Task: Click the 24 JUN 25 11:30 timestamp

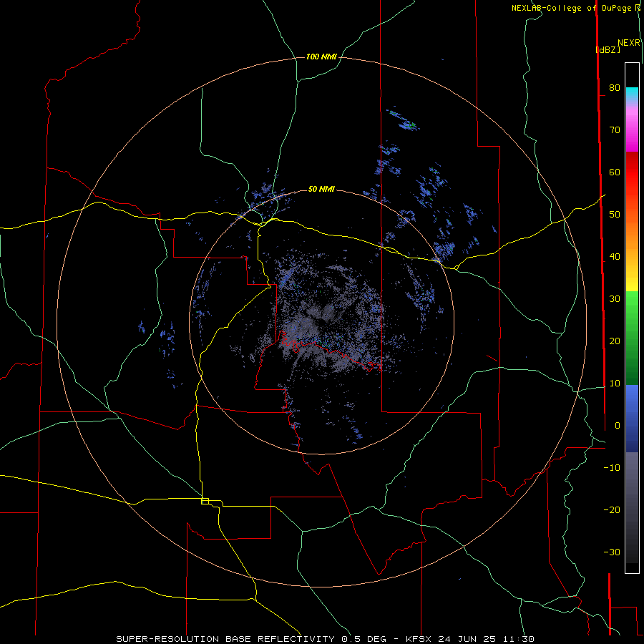Action: pos(486,639)
